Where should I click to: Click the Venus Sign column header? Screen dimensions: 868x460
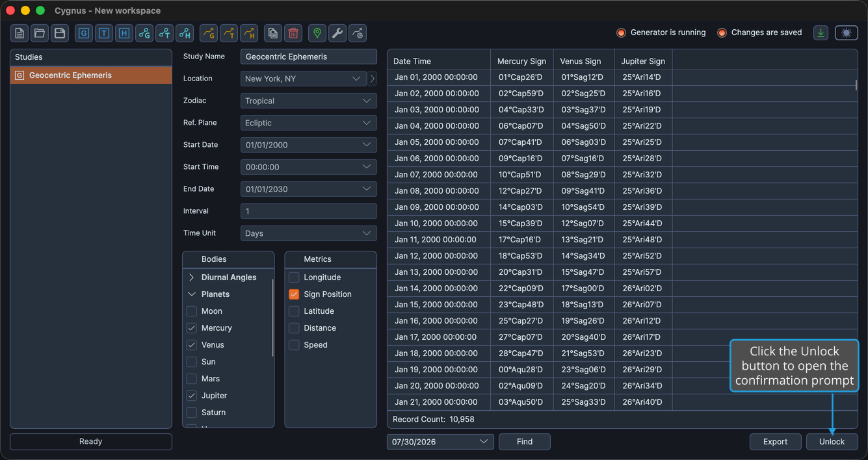tap(584, 61)
